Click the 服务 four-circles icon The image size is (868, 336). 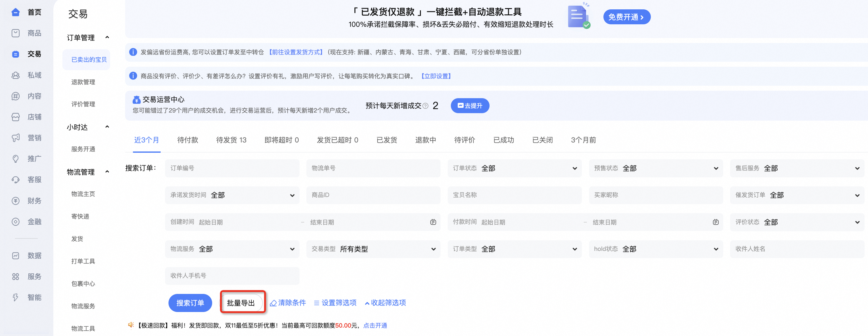[x=16, y=276]
